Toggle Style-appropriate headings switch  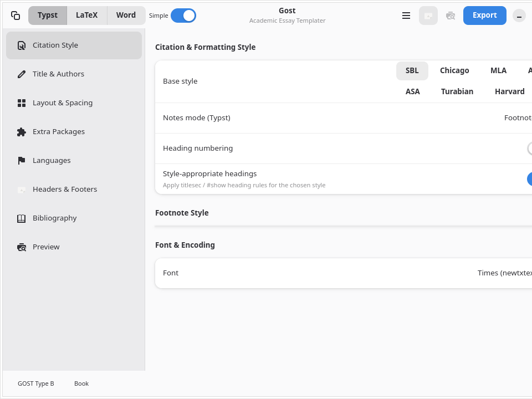(530, 179)
